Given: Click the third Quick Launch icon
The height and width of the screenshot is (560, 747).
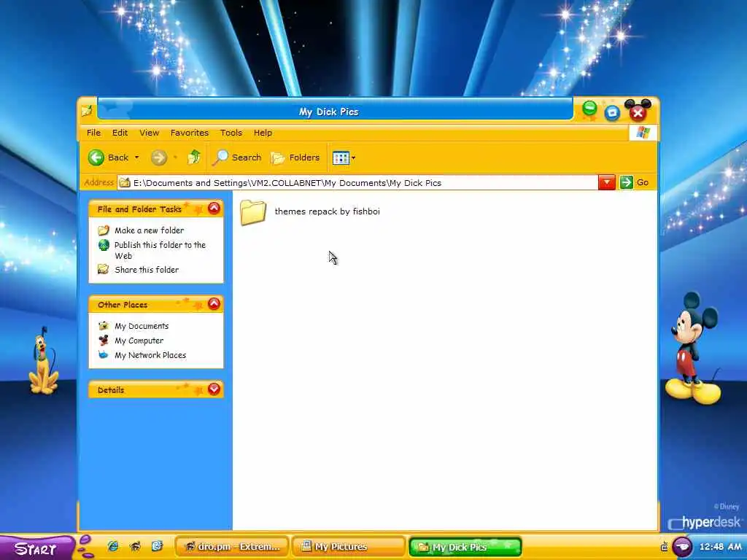Looking at the screenshot, I should pyautogui.click(x=158, y=546).
